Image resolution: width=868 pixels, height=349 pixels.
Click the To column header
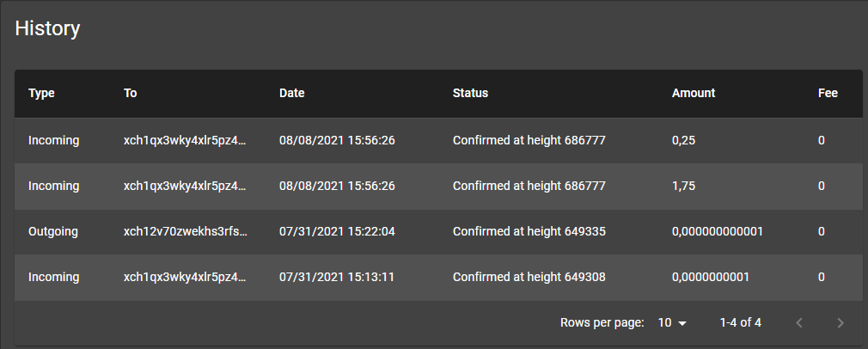pos(130,93)
